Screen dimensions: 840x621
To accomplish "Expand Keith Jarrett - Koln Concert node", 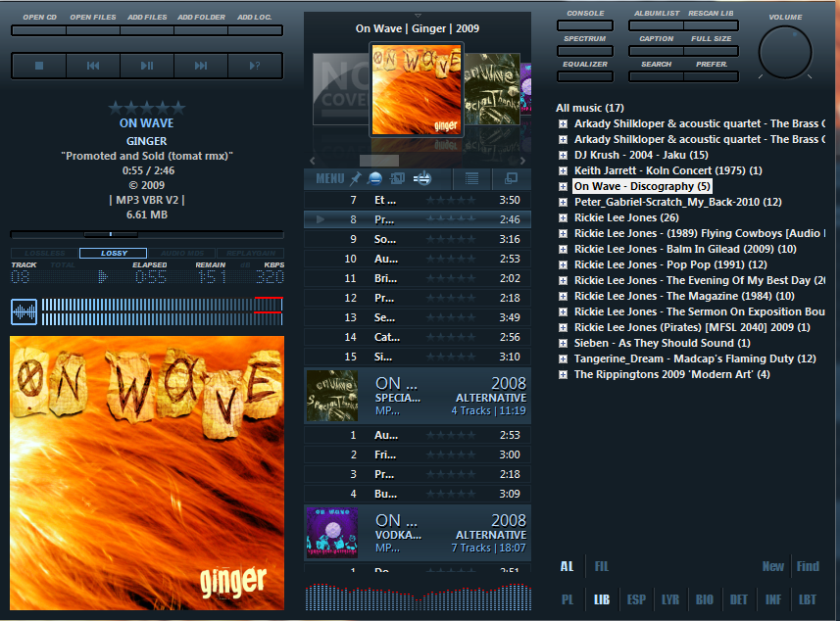I will pyautogui.click(x=563, y=170).
